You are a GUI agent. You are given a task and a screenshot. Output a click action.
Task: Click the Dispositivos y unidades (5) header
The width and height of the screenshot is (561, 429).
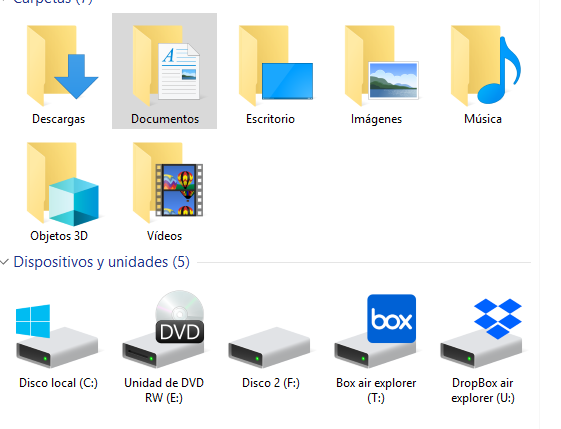pyautogui.click(x=102, y=262)
